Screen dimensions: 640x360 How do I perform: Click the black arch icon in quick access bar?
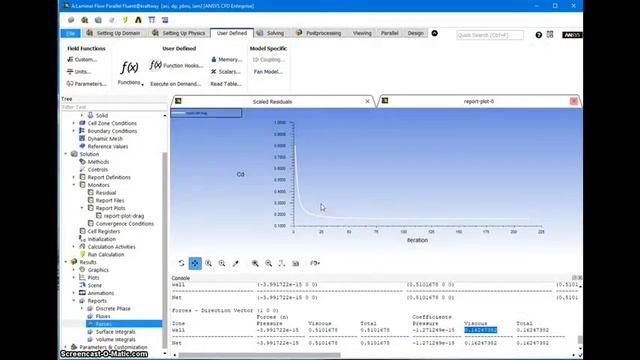(x=138, y=20)
